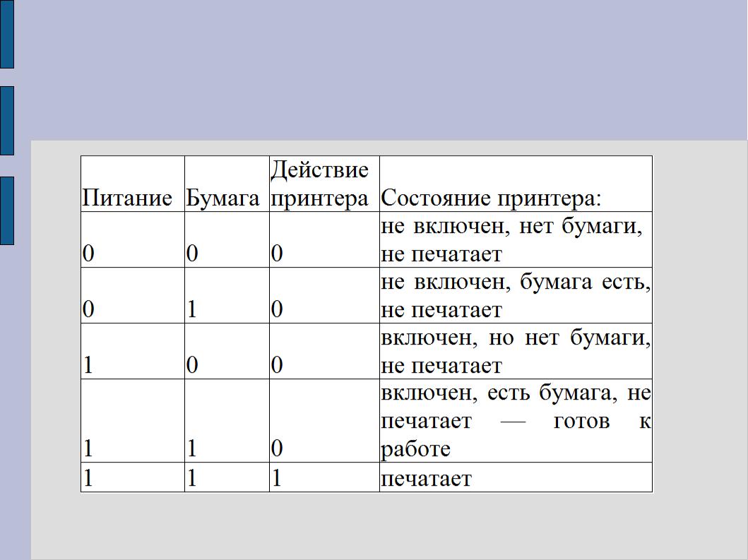The width and height of the screenshot is (748, 560).
Task: Select Действие принтера value 0 in 'готов к работе' row
Action: coord(324,421)
